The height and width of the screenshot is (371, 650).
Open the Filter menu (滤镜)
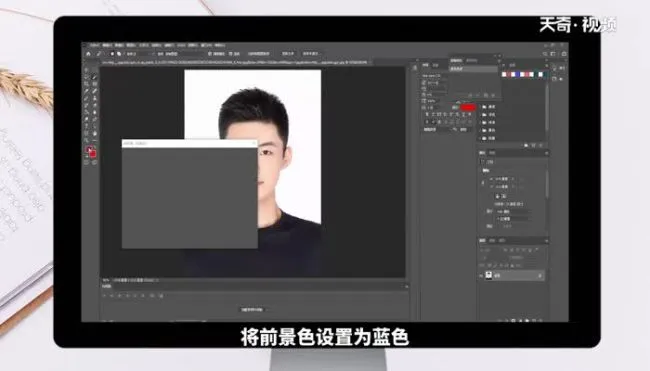click(x=169, y=45)
